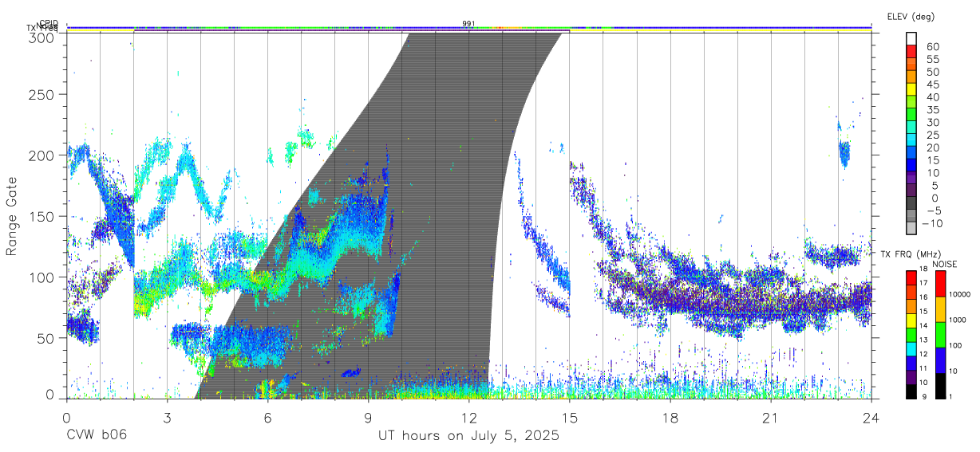The width and height of the screenshot is (980, 452).
Task: Click the 10000 label on the NOISE scale
Action: (x=958, y=295)
